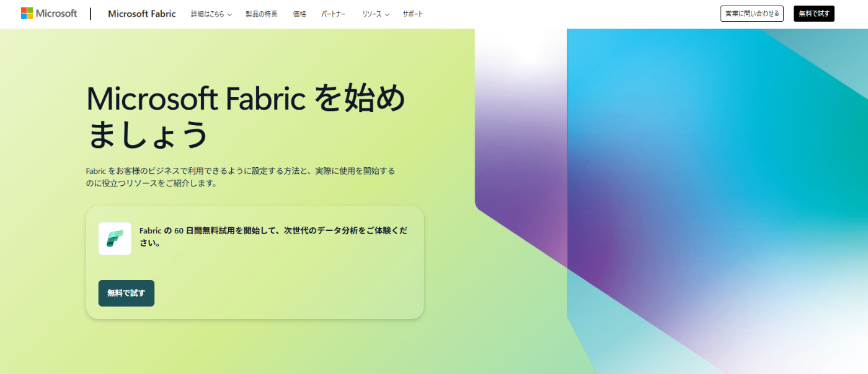Open the パートナー menu item

click(334, 14)
